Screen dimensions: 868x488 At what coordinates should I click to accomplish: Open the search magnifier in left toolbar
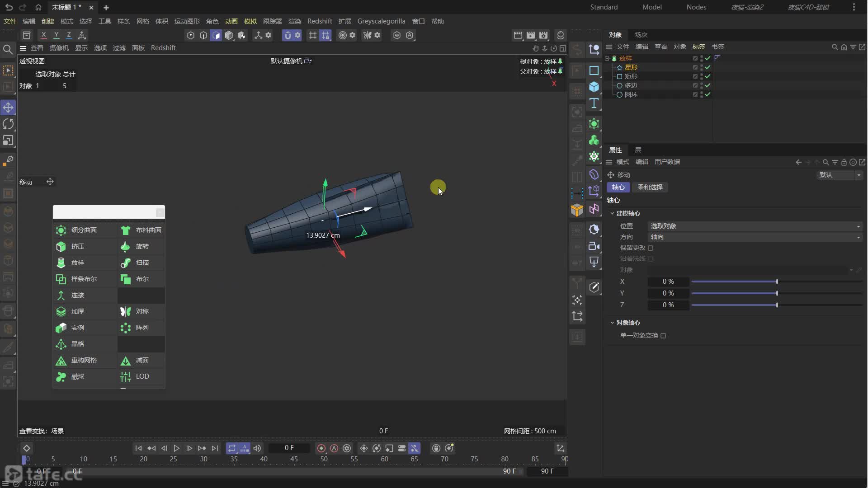pyautogui.click(x=8, y=49)
